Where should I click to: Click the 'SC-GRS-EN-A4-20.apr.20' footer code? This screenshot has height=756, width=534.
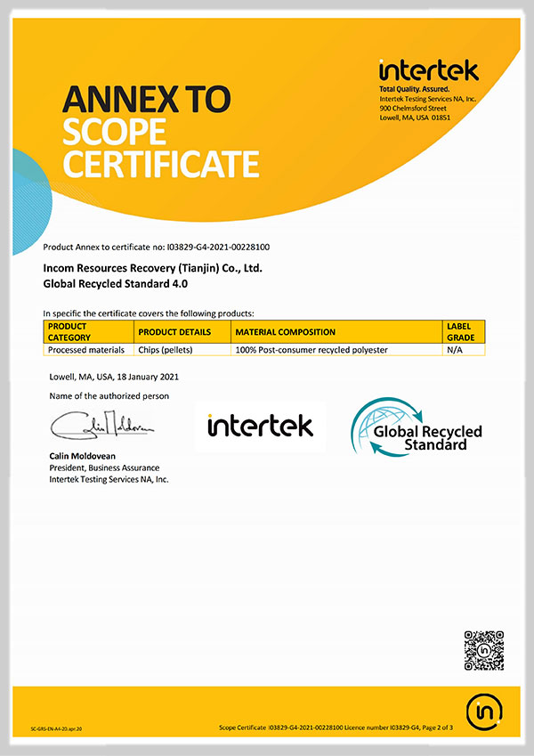pos(56,729)
